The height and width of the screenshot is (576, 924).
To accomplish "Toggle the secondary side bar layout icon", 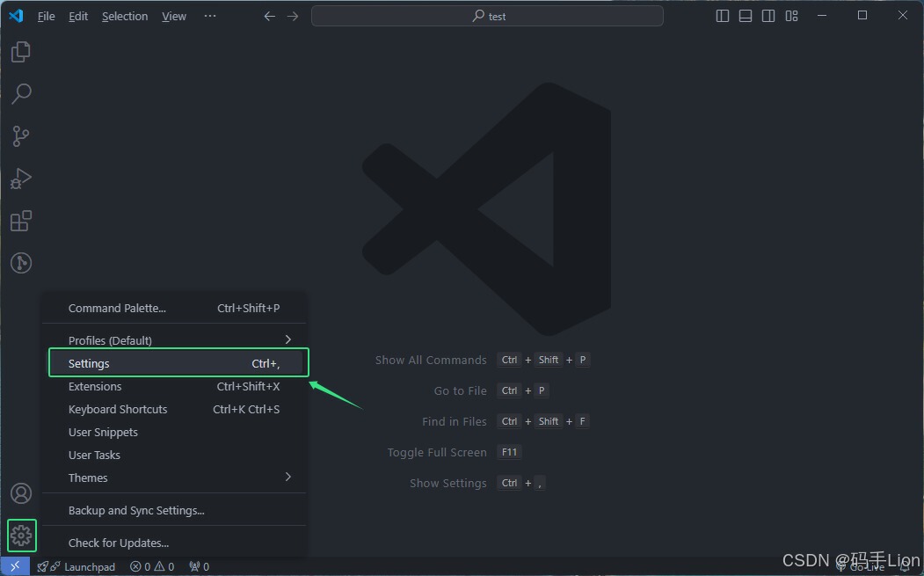I will click(768, 16).
